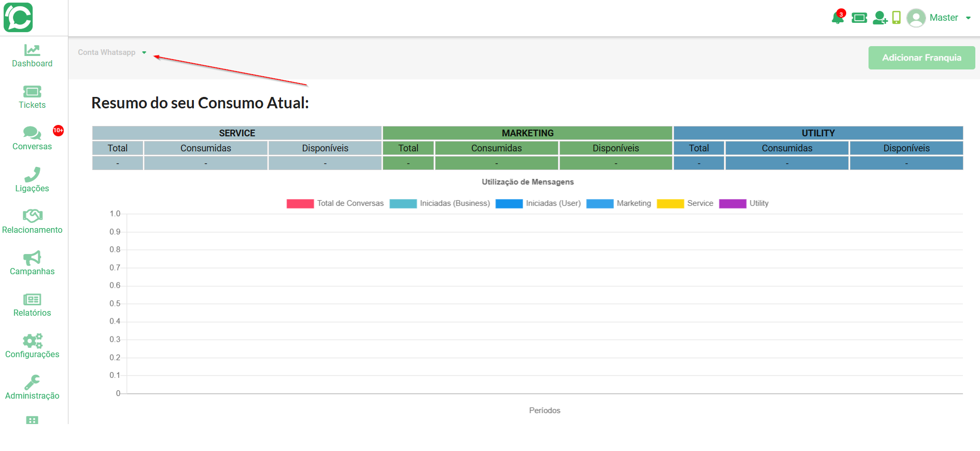Toggle Total de Conversas legend series
This screenshot has width=980, height=451.
click(x=335, y=203)
